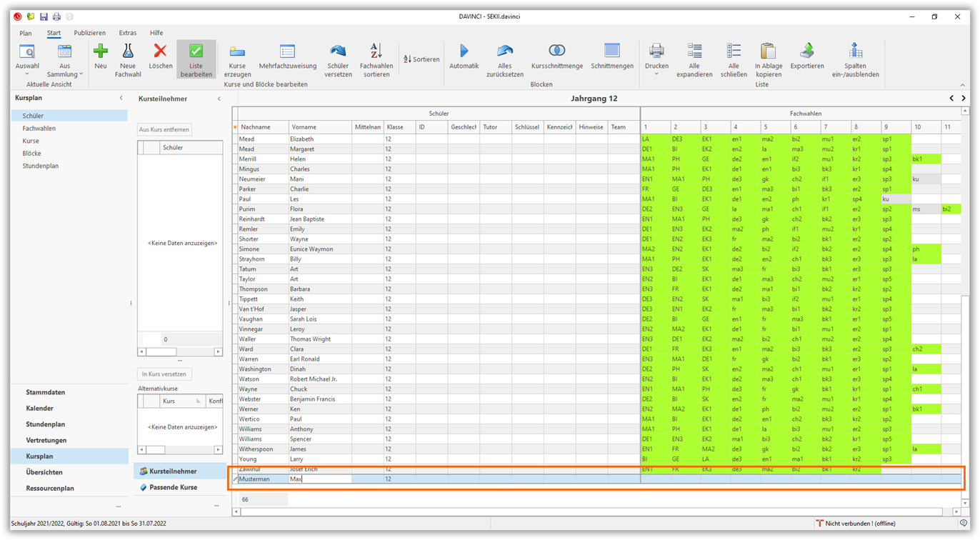Click the Alles zurücksetzen icon
Image resolution: width=980 pixels, height=540 pixels.
coord(505,51)
